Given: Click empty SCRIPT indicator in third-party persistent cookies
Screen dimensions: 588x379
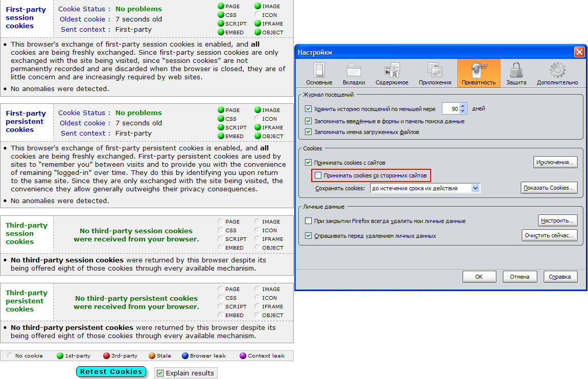Looking at the screenshot, I should (221, 306).
